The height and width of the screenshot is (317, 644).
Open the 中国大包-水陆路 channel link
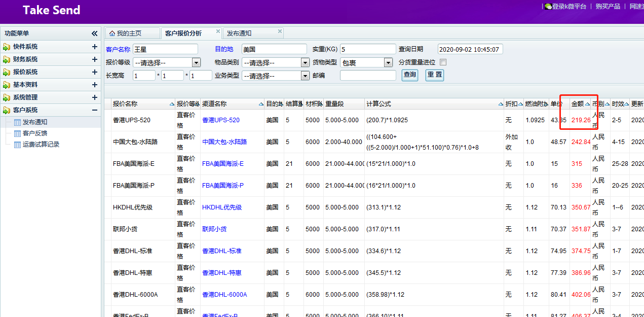(x=224, y=142)
